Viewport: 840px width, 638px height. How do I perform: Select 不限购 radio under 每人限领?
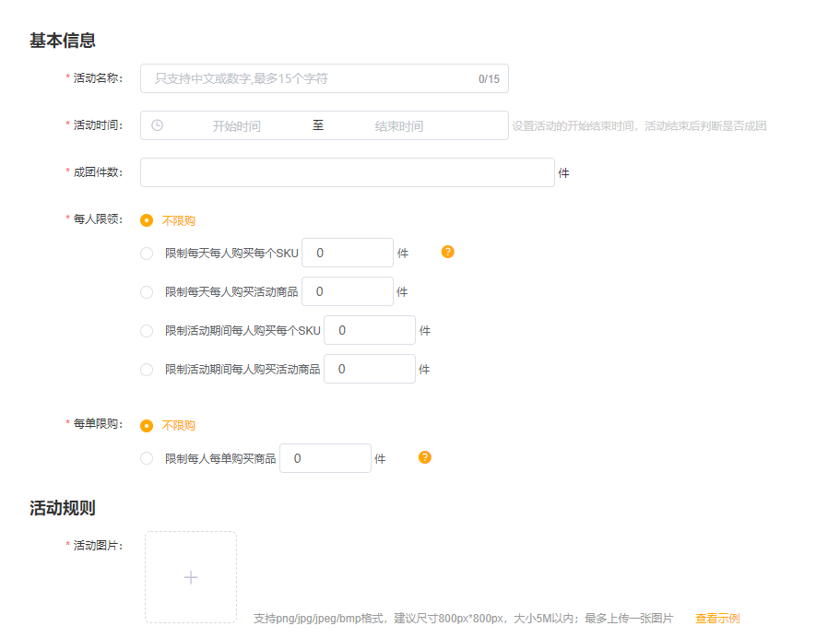coord(147,220)
